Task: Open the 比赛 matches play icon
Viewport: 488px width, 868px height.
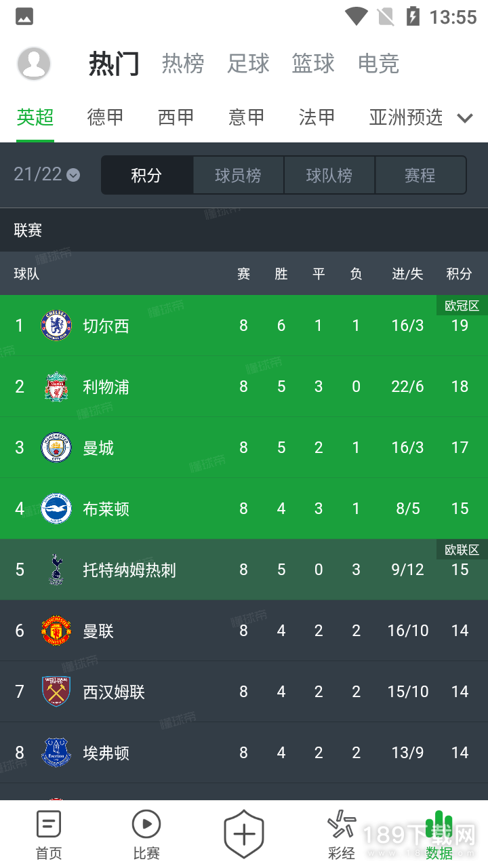Action: click(x=146, y=825)
